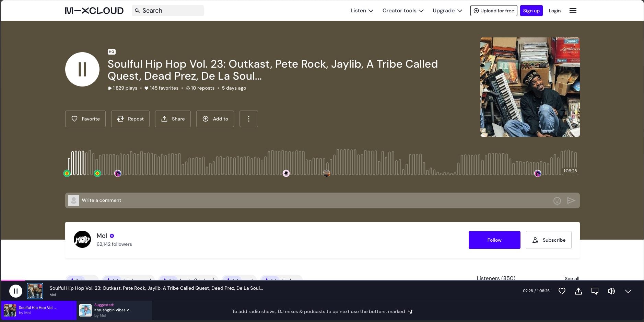Click the sunset avatar comment marker
This screenshot has height=322, width=644.
point(327,173)
